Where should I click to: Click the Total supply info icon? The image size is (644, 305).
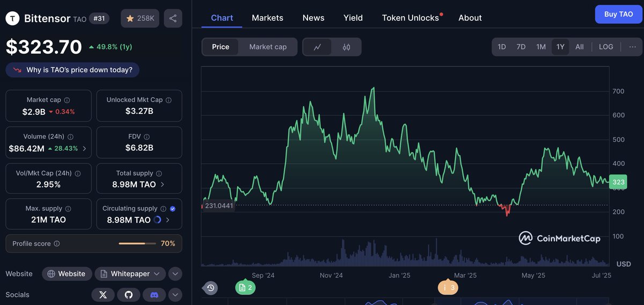point(159,173)
